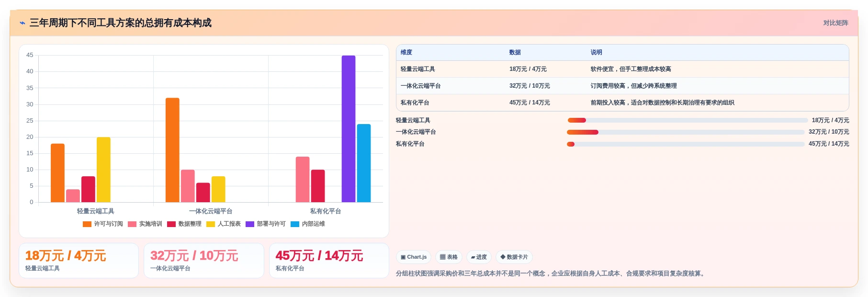Click the blue 内部运维 bar in 私有化平台

364,163
